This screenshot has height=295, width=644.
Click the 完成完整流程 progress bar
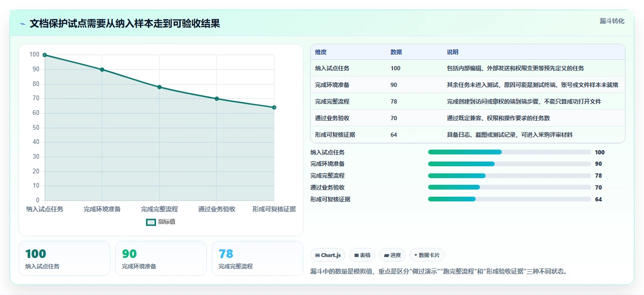[509, 176]
